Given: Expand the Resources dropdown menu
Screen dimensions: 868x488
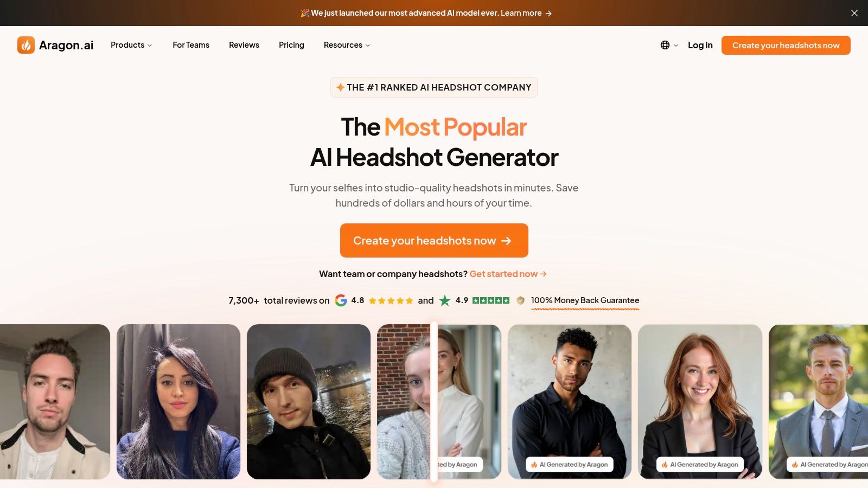Looking at the screenshot, I should [x=347, y=45].
